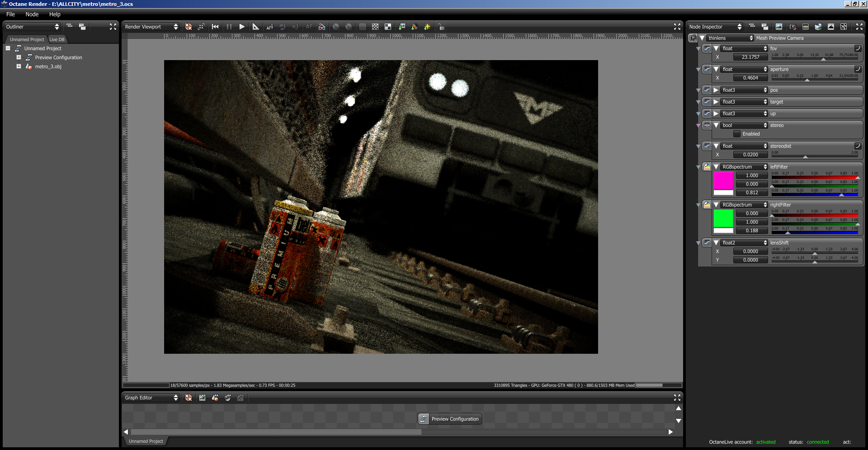868x450 pixels.
Task: Collapse the Unnamed Project tree node
Action: pyautogui.click(x=8, y=48)
